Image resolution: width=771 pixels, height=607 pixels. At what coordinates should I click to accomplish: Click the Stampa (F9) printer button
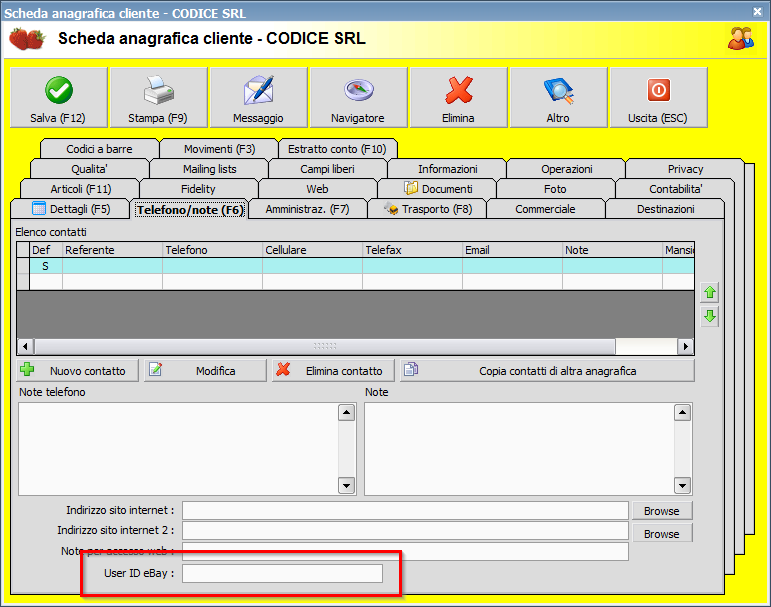158,97
